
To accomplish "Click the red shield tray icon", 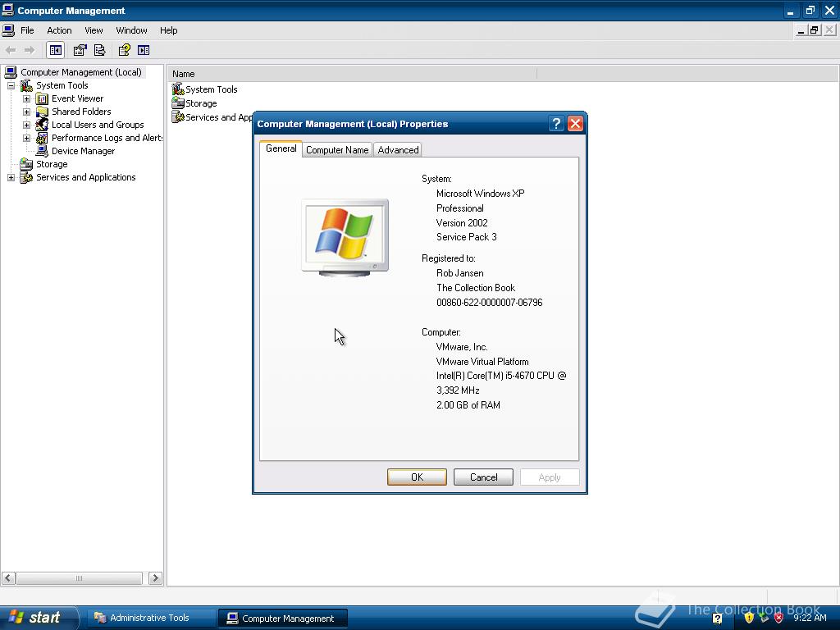I will coord(778,618).
